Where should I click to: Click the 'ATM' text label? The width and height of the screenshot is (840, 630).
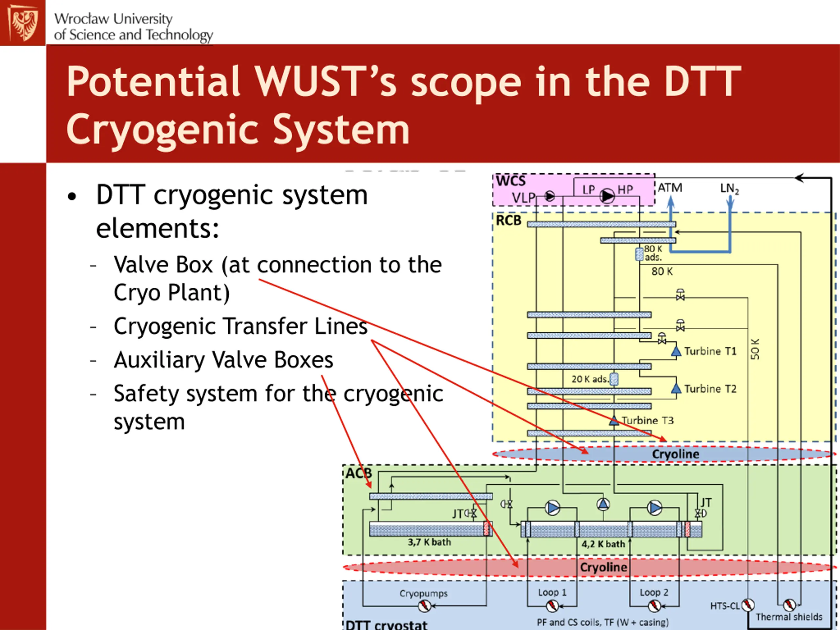(x=670, y=188)
